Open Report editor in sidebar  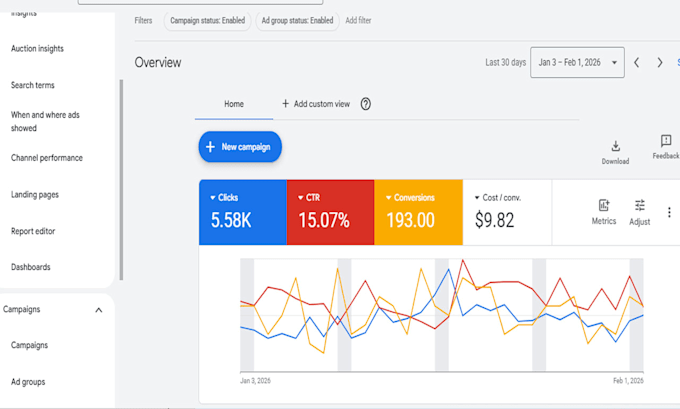coord(33,231)
